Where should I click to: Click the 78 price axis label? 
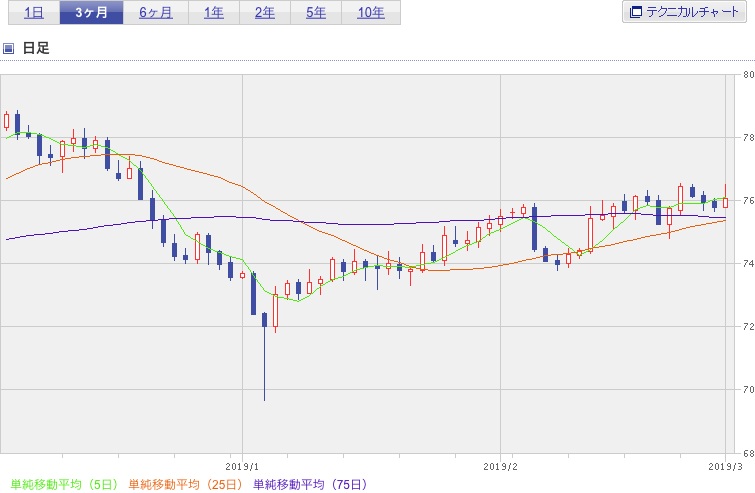748,138
